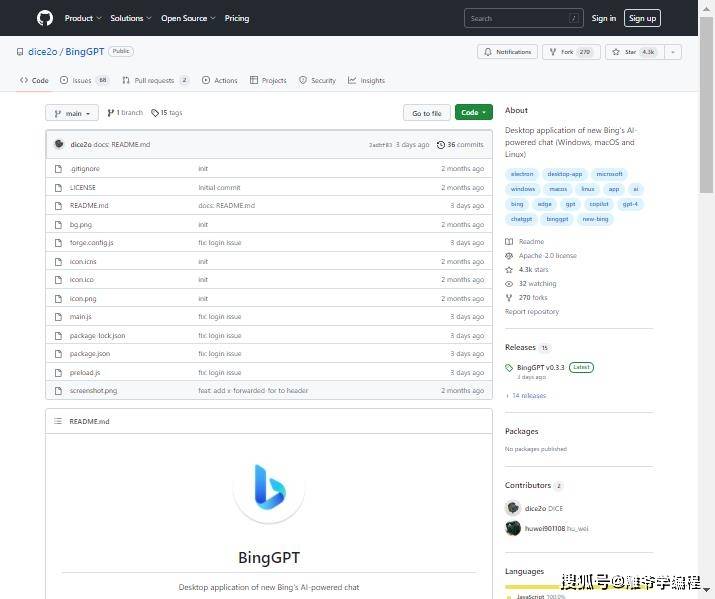Open the Insights tab
The image size is (715, 599).
(367, 80)
